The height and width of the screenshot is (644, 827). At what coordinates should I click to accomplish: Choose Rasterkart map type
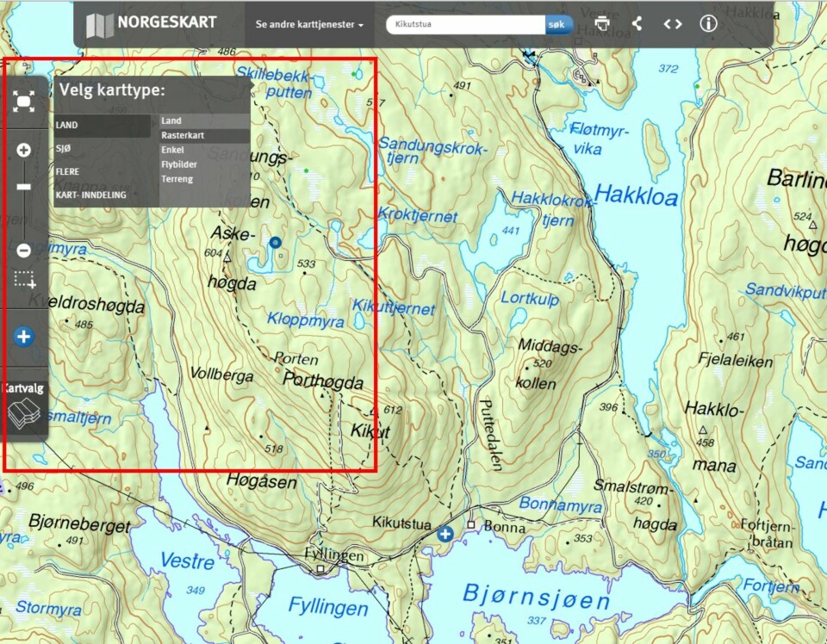pyautogui.click(x=183, y=135)
